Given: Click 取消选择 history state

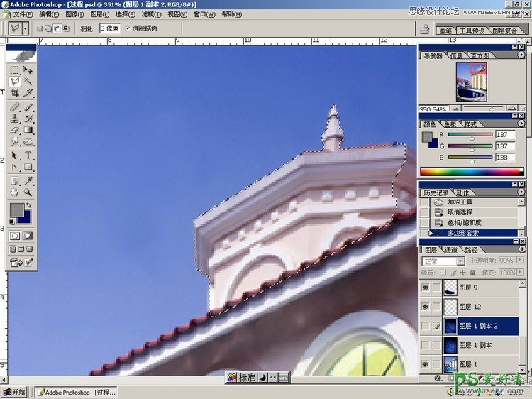Looking at the screenshot, I should pos(460,212).
